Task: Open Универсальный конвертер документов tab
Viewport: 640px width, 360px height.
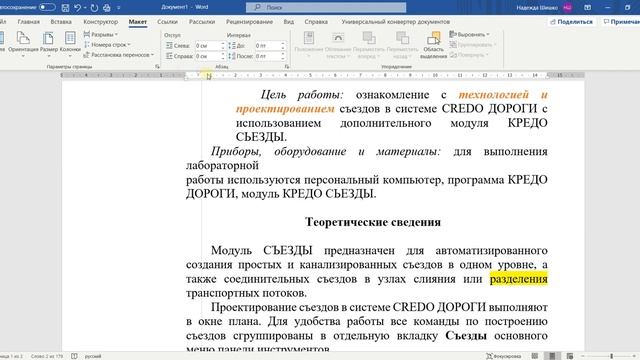Action: tap(396, 22)
